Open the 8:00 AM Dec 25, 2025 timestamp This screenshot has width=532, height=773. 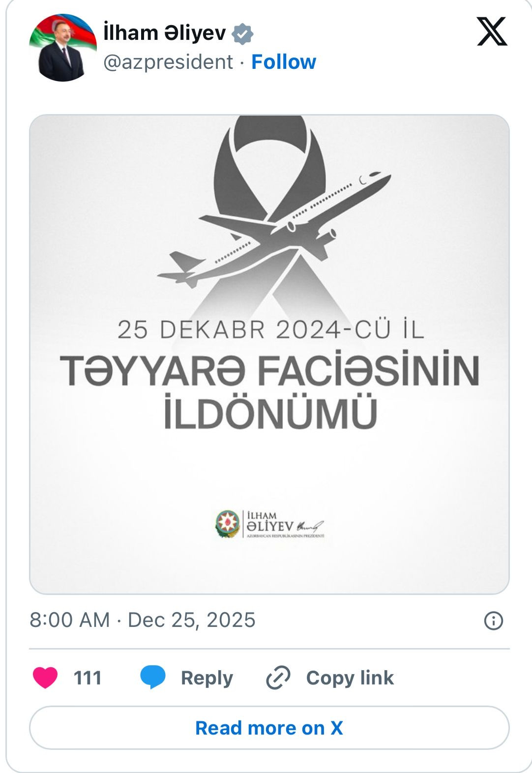pos(143,620)
